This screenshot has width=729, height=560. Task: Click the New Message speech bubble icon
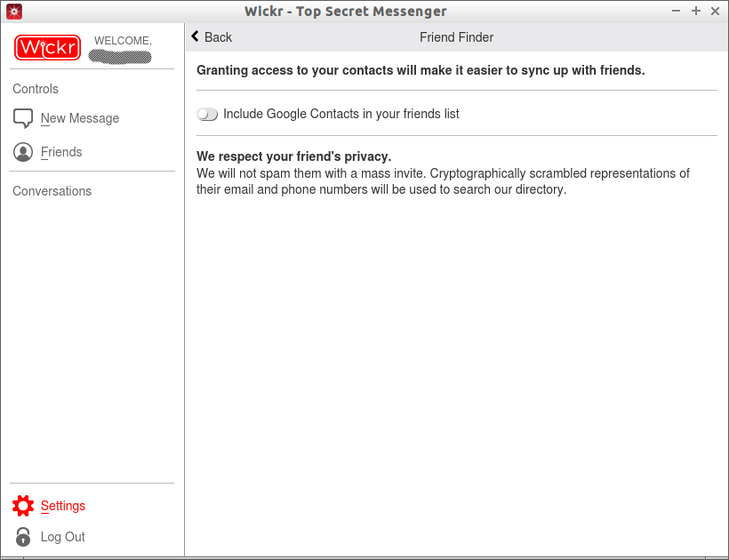click(23, 118)
